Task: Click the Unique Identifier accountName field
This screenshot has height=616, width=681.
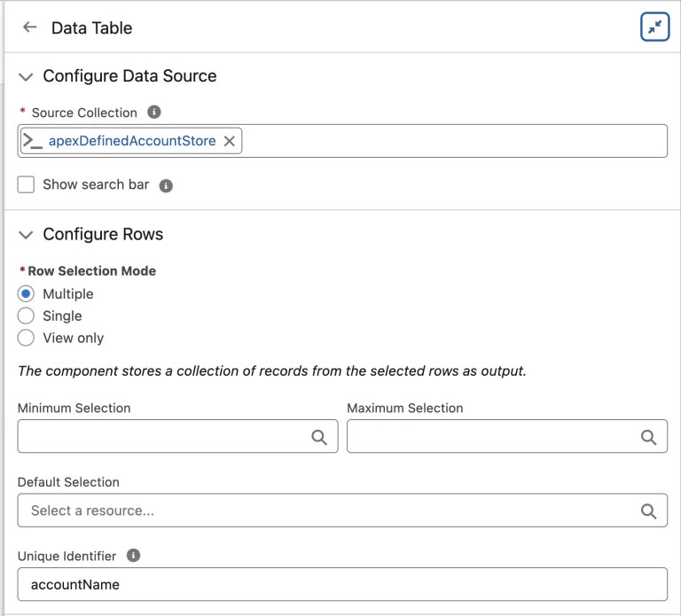Action: [341, 585]
